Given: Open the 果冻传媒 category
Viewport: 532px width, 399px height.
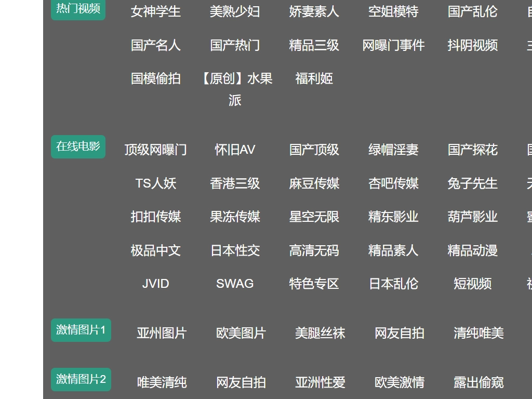Looking at the screenshot, I should (x=235, y=217).
